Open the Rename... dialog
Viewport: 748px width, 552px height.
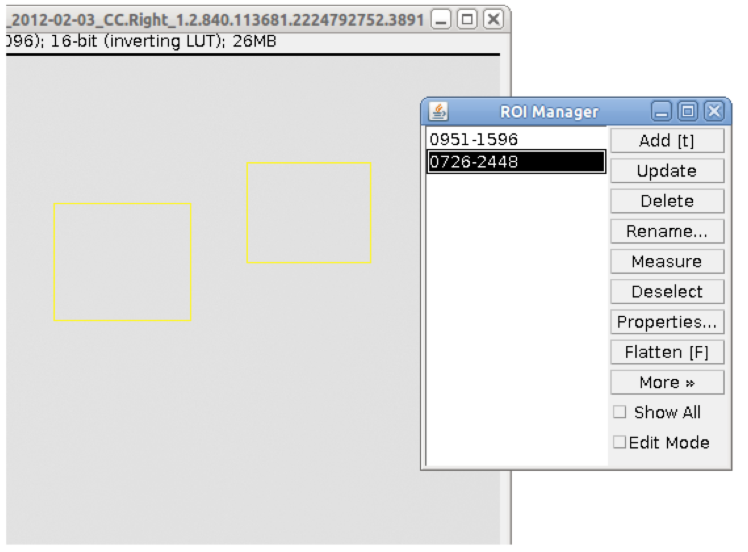point(666,231)
